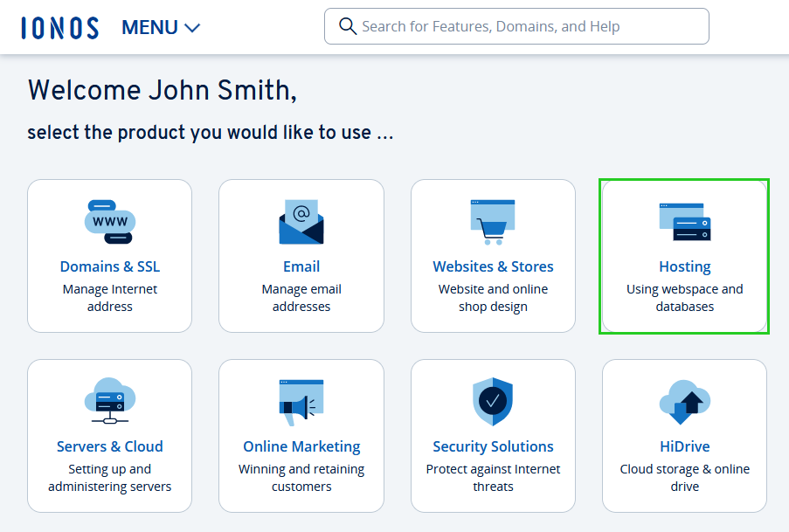Viewport: 789px width, 532px height.
Task: Go to Websites & Stores link
Action: [x=493, y=266]
